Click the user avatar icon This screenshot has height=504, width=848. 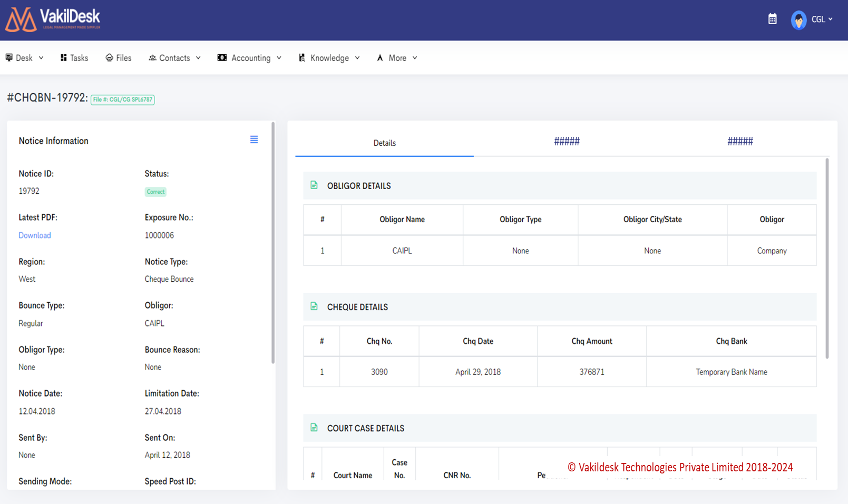798,20
